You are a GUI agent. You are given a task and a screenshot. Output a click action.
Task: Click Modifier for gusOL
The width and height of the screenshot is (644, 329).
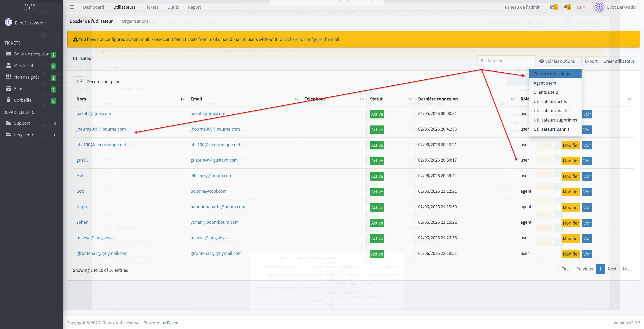(x=571, y=161)
